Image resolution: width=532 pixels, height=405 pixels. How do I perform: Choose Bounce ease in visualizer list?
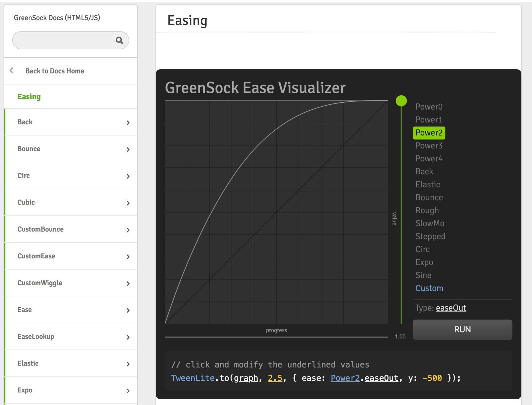429,197
